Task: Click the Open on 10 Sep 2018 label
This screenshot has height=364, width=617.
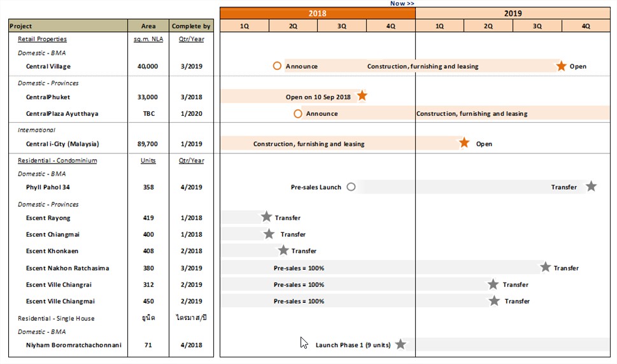Action: (x=318, y=97)
